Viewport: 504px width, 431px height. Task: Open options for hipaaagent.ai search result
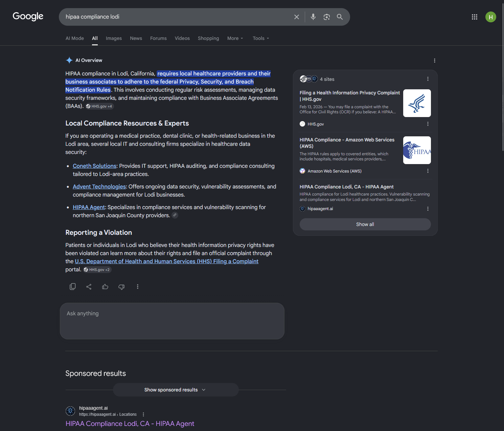143,414
